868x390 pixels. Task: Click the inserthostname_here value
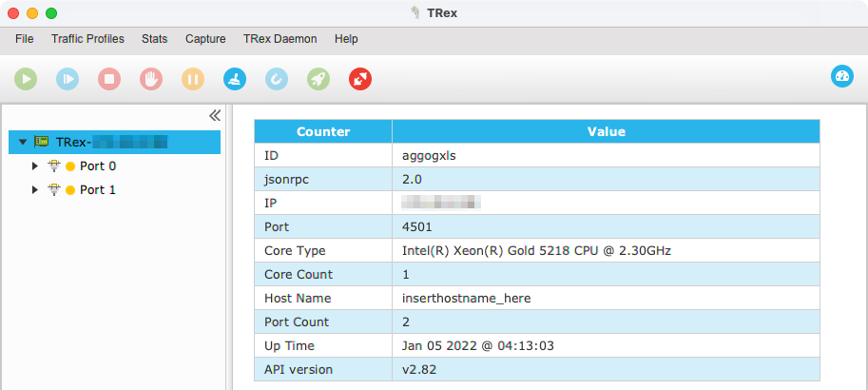point(467,298)
